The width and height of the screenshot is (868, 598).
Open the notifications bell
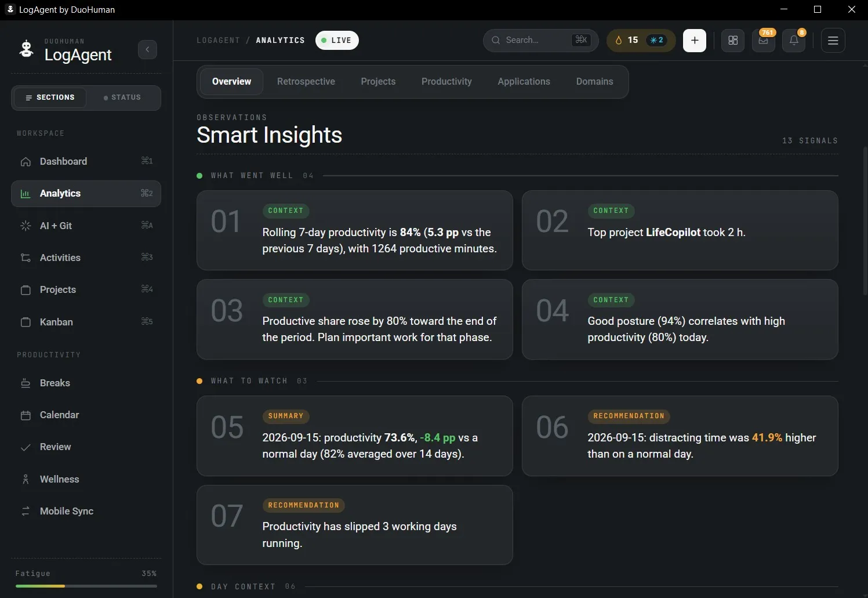tap(794, 41)
